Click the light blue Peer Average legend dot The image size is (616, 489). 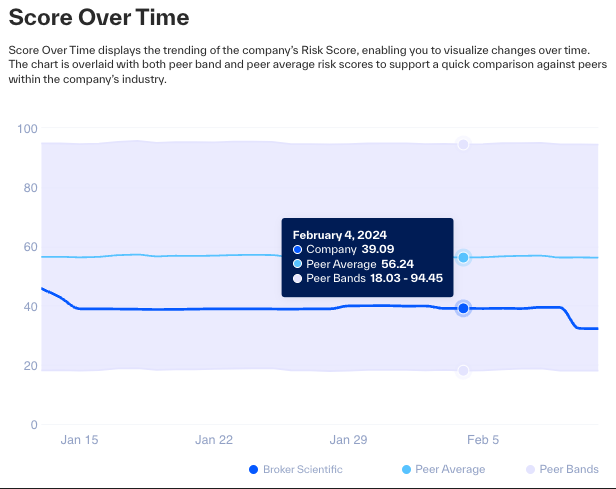406,469
